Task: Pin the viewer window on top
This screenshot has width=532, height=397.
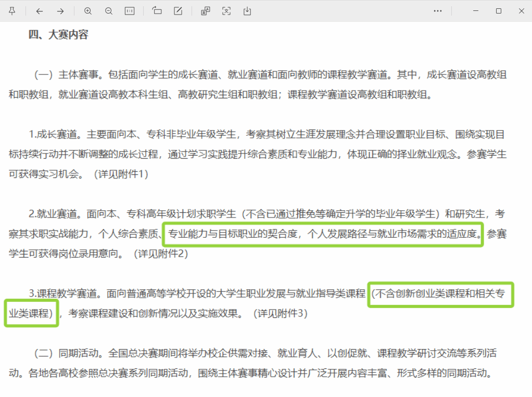Action: click(x=12, y=11)
